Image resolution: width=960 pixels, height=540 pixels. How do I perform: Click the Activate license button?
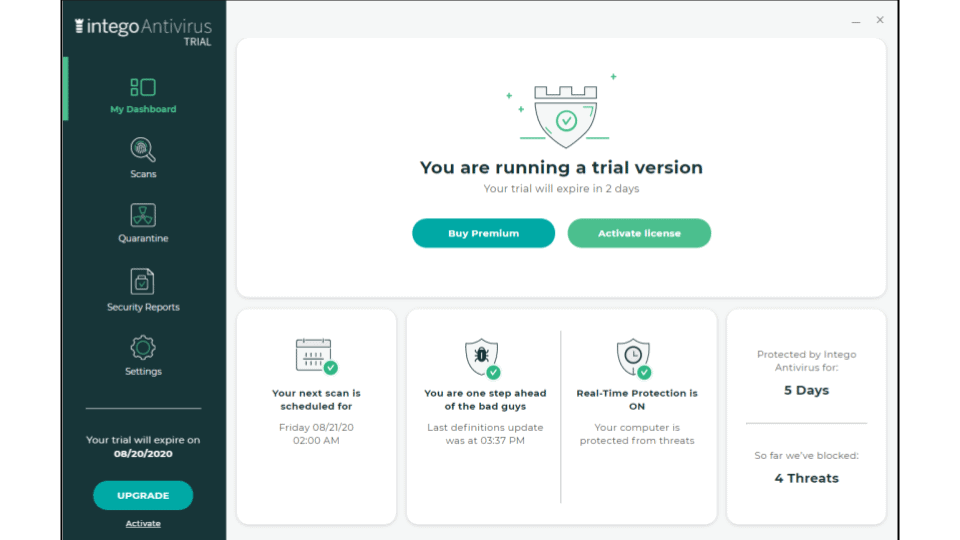pyautogui.click(x=639, y=233)
